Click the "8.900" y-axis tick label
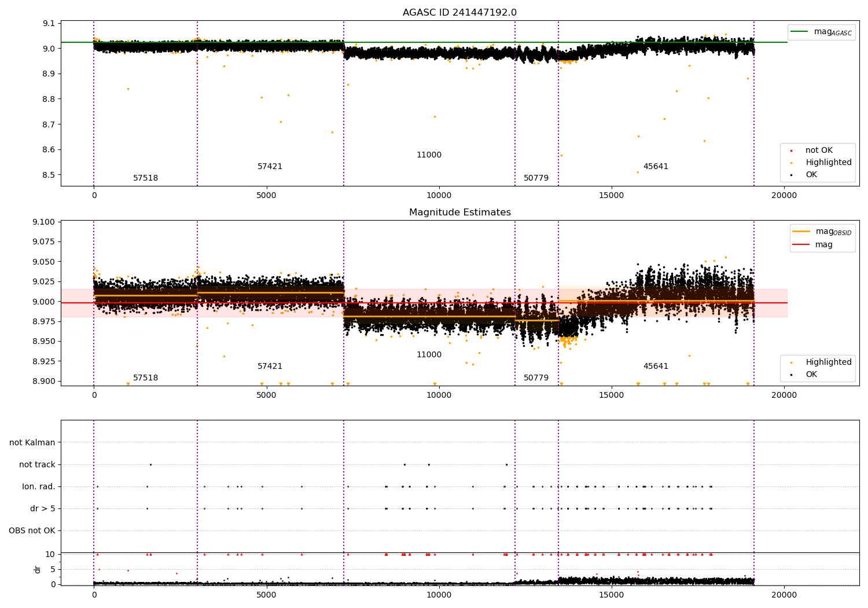Screen dimensions: 868x608 tap(44, 382)
